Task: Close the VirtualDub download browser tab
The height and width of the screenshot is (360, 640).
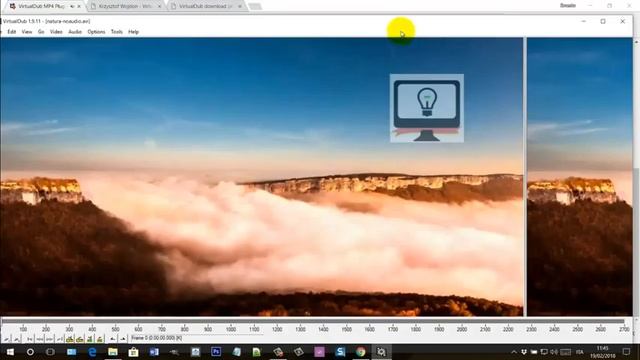Action: (240, 6)
